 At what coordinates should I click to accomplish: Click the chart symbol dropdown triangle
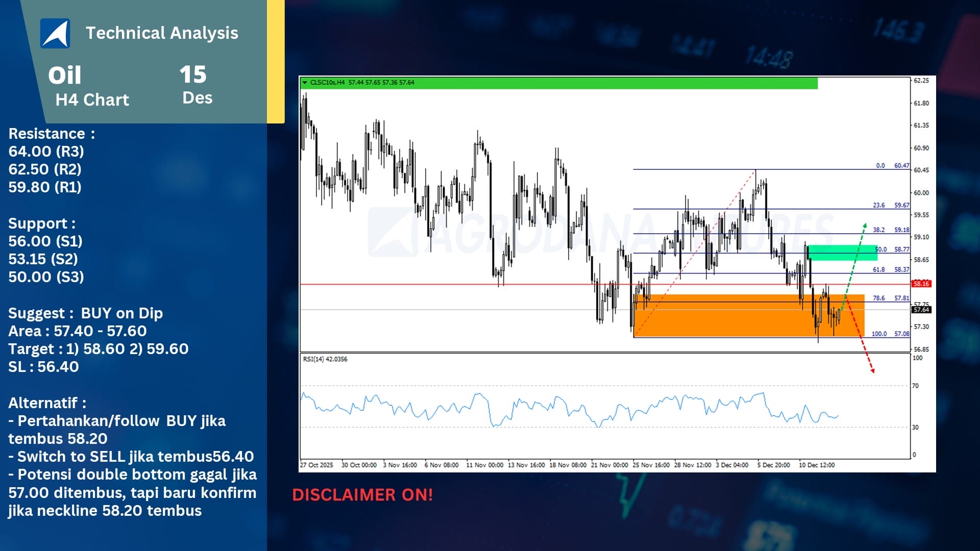coord(305,82)
